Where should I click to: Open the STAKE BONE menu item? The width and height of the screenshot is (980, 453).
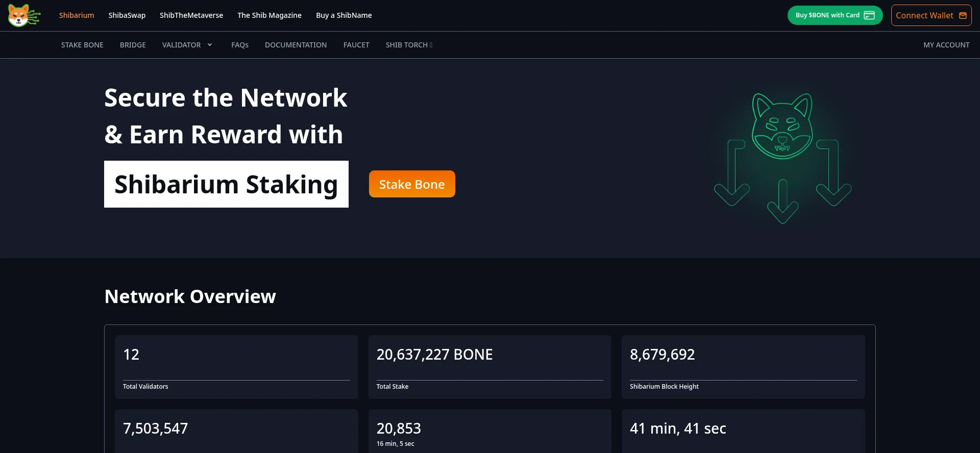pos(82,45)
